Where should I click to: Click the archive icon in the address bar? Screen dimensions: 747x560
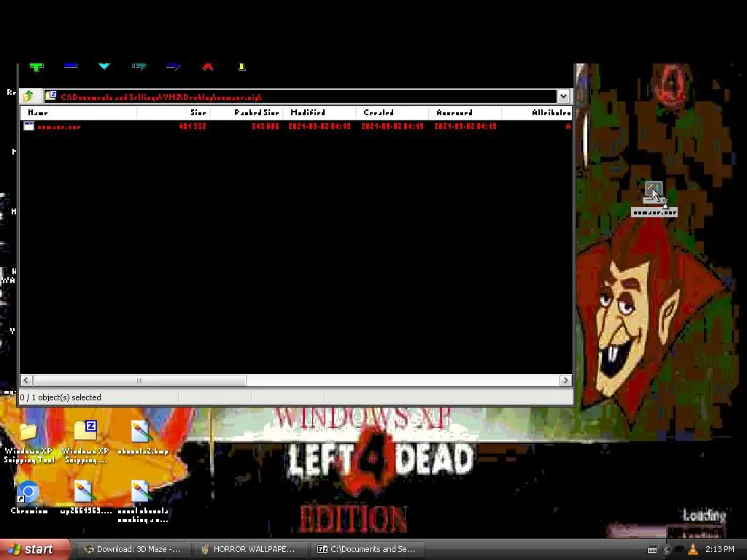(51, 96)
